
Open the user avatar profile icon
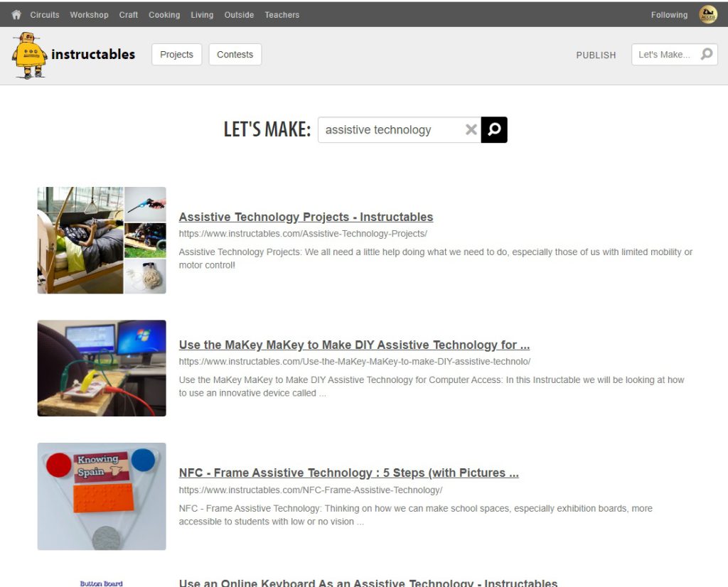(708, 15)
